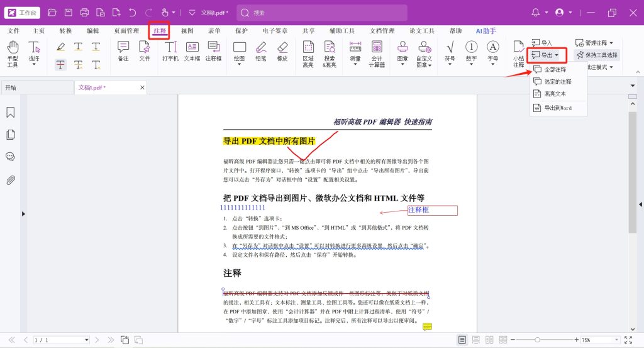Choose Highlighted Text (高亮文本) export option
644x348 pixels.
558,94
